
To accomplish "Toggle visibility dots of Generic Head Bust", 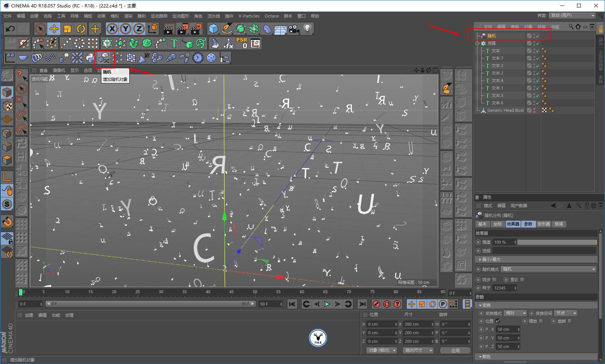I will [534, 110].
